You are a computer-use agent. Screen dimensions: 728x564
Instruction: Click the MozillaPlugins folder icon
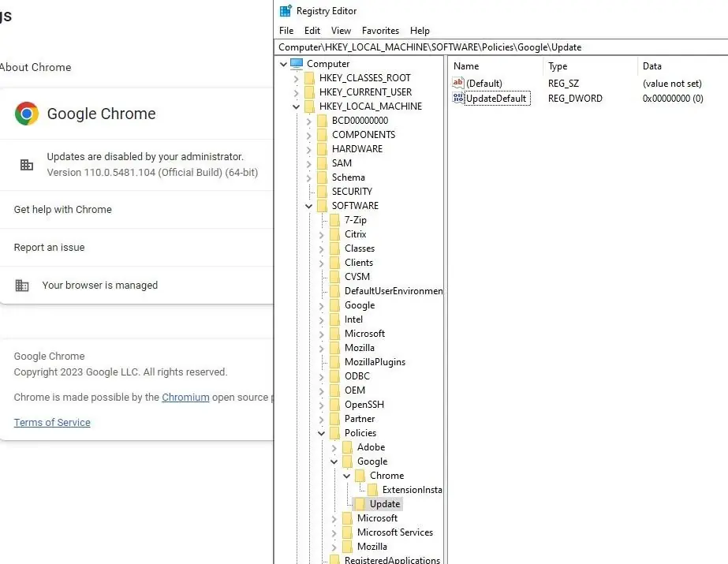(x=334, y=362)
